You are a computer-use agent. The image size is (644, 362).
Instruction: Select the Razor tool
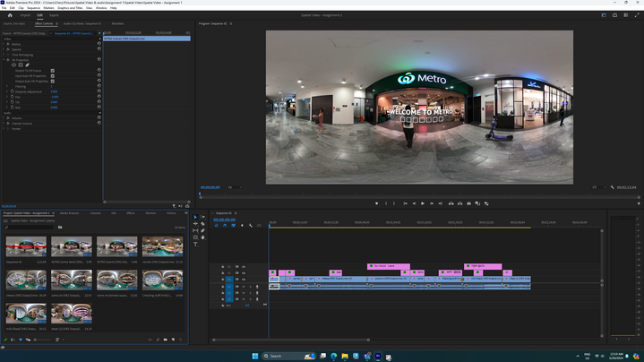click(202, 224)
